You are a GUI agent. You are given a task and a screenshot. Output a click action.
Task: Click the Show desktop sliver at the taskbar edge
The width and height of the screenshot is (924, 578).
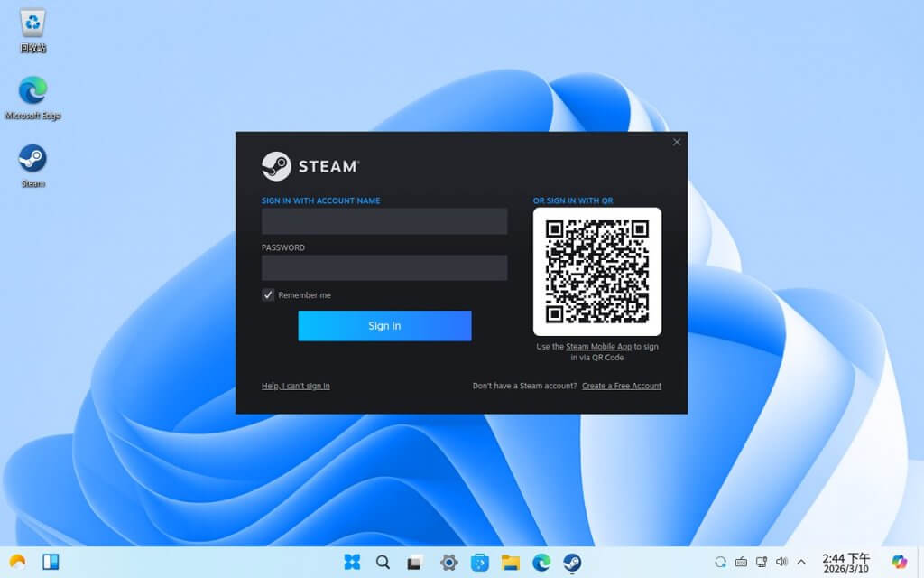[920, 562]
